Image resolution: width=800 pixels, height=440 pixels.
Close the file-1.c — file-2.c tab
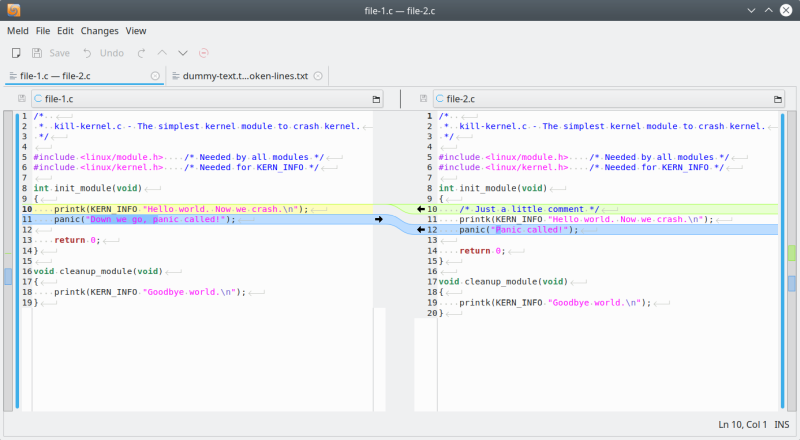pyautogui.click(x=154, y=76)
